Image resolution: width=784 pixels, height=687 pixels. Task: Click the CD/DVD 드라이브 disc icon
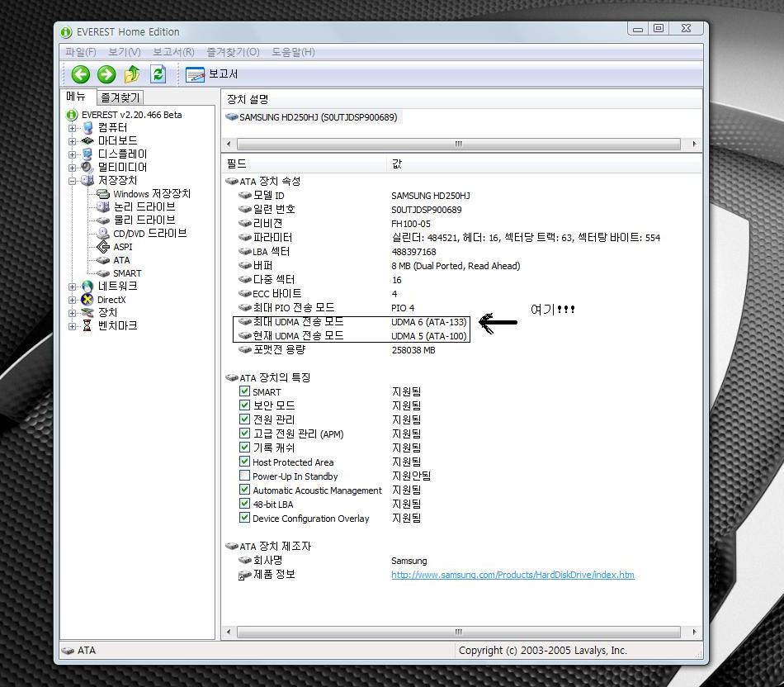103,233
